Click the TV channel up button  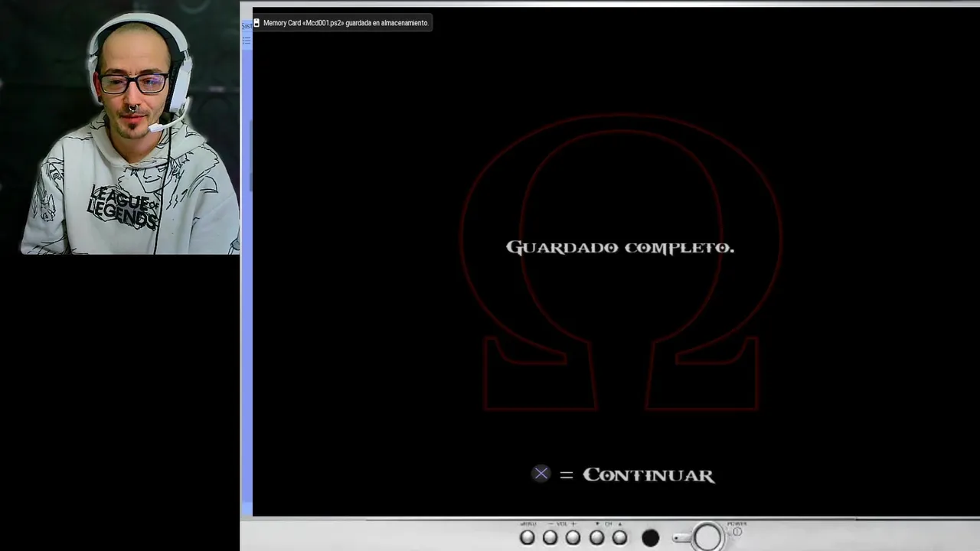click(619, 538)
